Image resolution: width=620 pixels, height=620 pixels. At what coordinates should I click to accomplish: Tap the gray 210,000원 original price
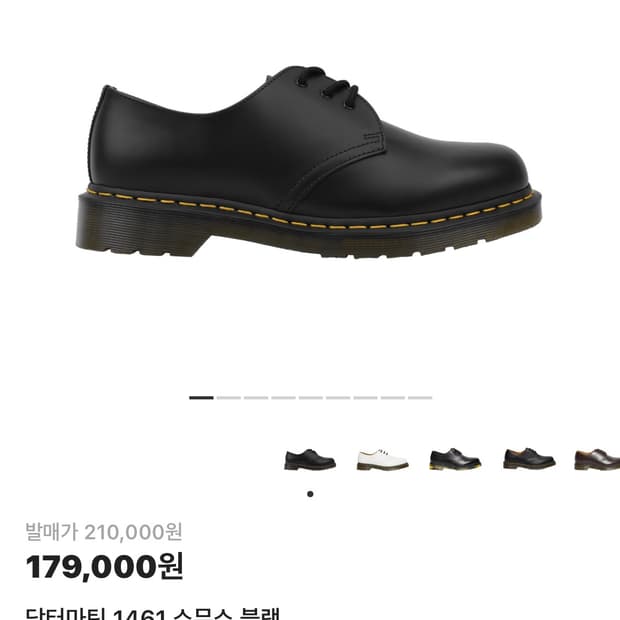coord(133,532)
